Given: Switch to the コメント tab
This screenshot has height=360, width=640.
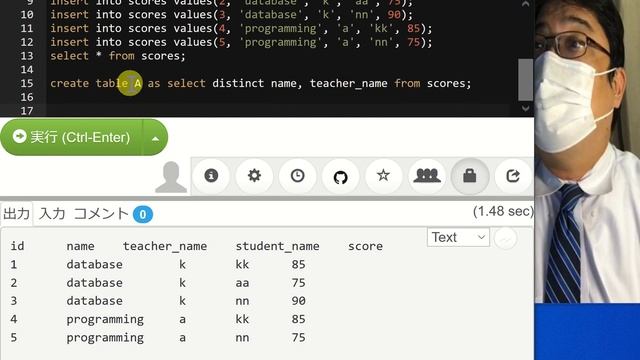Looking at the screenshot, I should (x=101, y=213).
